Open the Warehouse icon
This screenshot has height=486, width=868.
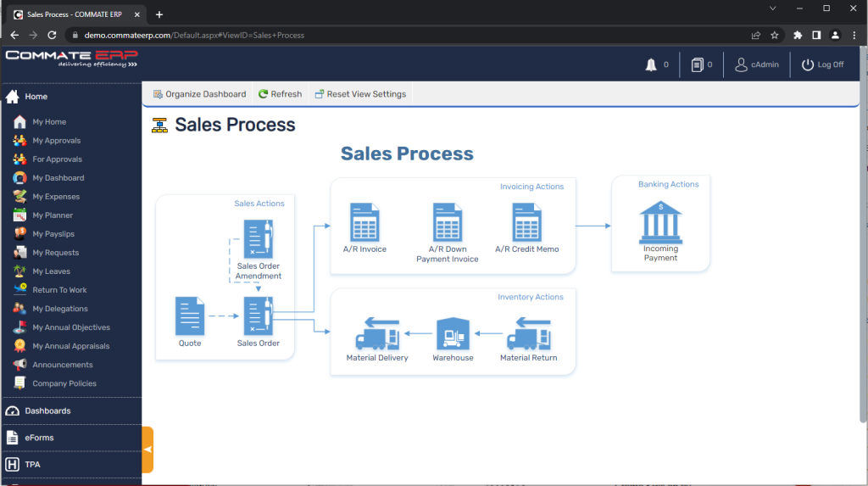point(453,334)
